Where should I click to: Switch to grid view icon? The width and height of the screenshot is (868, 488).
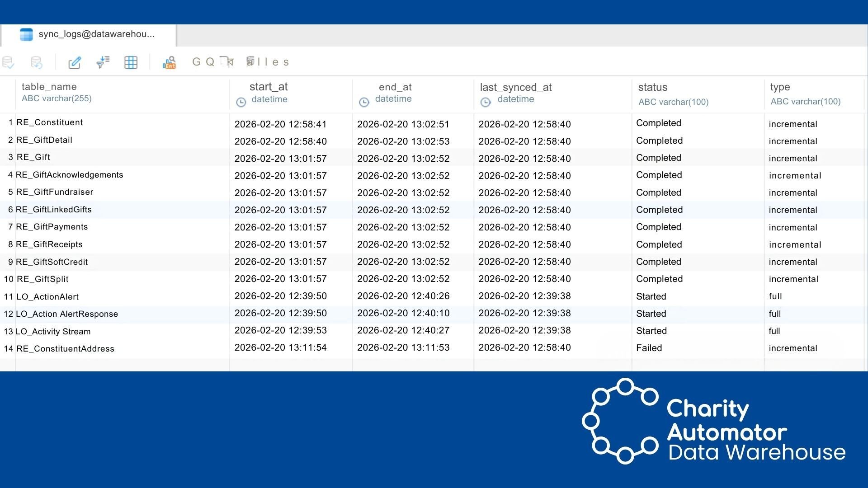click(x=131, y=62)
